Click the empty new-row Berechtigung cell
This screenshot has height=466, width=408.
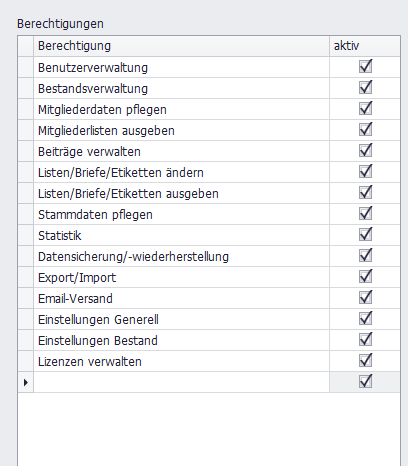click(181, 382)
